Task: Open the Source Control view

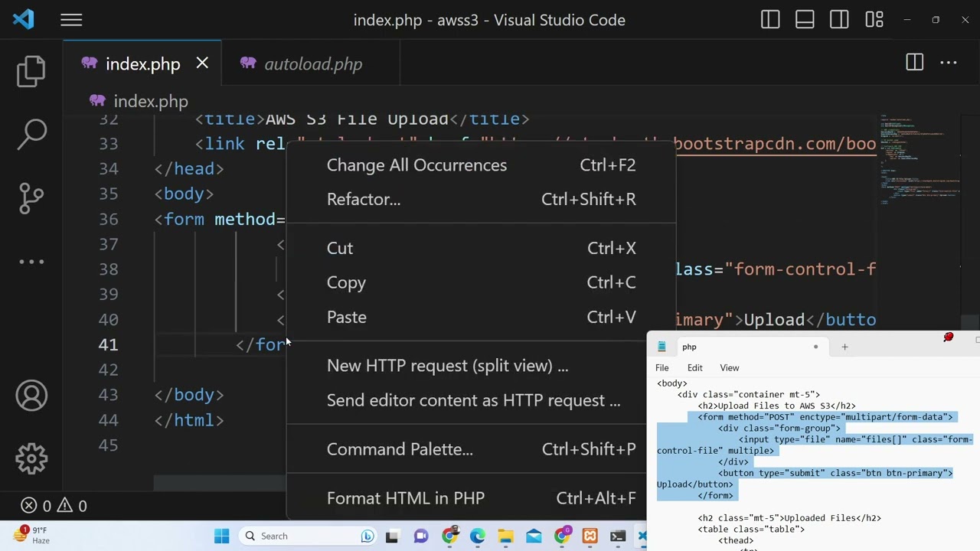Action: pyautogui.click(x=31, y=197)
